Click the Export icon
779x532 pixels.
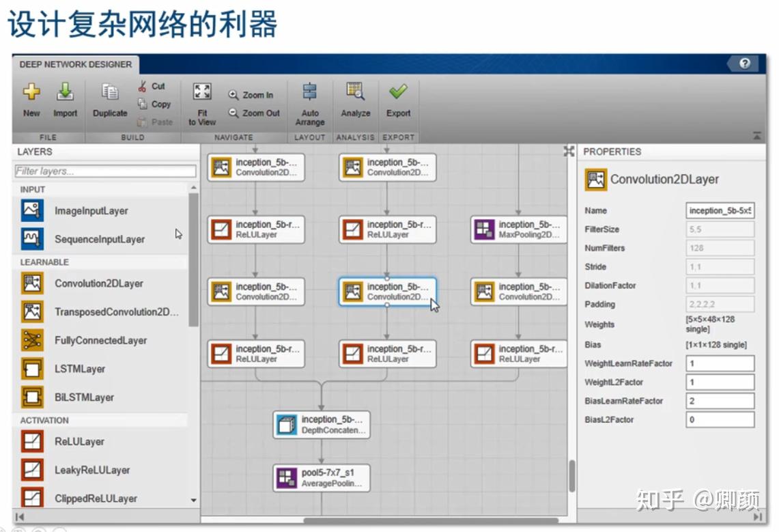coord(398,96)
